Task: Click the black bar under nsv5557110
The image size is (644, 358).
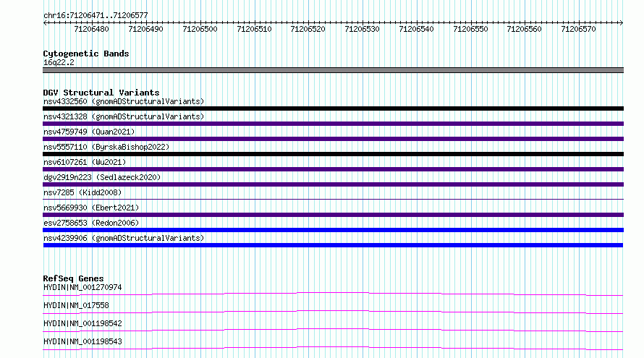Action: [x=333, y=154]
